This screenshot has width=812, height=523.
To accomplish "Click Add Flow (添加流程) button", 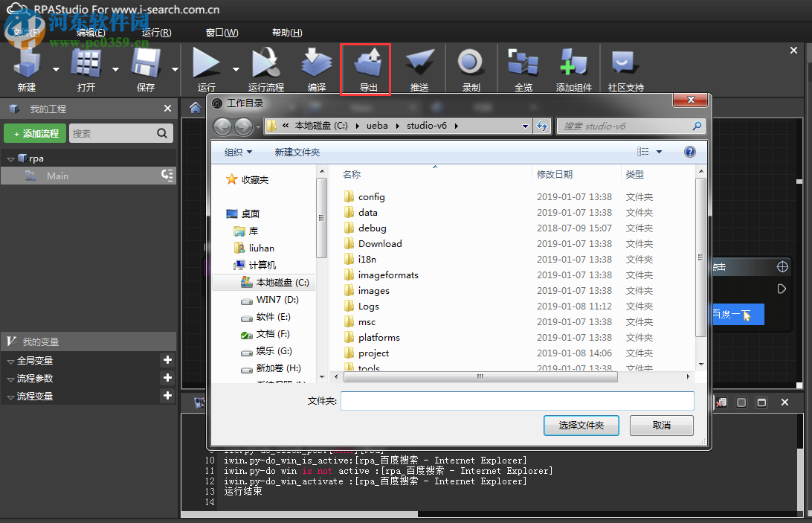I will [x=35, y=133].
